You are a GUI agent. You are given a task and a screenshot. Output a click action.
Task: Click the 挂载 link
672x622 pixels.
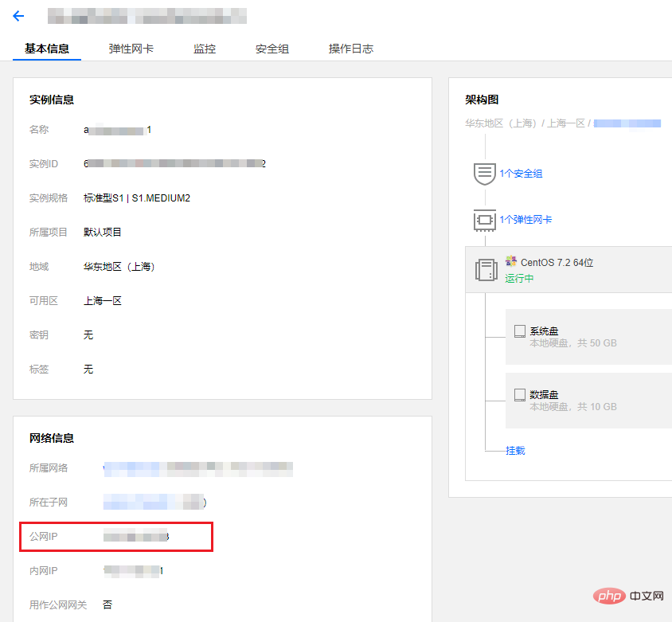coord(515,451)
